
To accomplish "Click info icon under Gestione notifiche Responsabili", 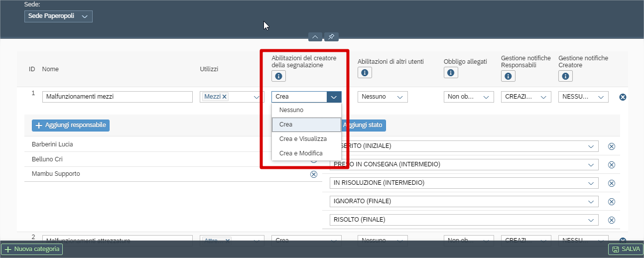I will coord(508,76).
